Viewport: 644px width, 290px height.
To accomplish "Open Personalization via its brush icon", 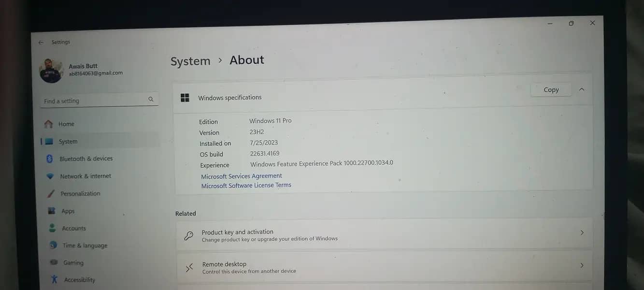I will 51,194.
